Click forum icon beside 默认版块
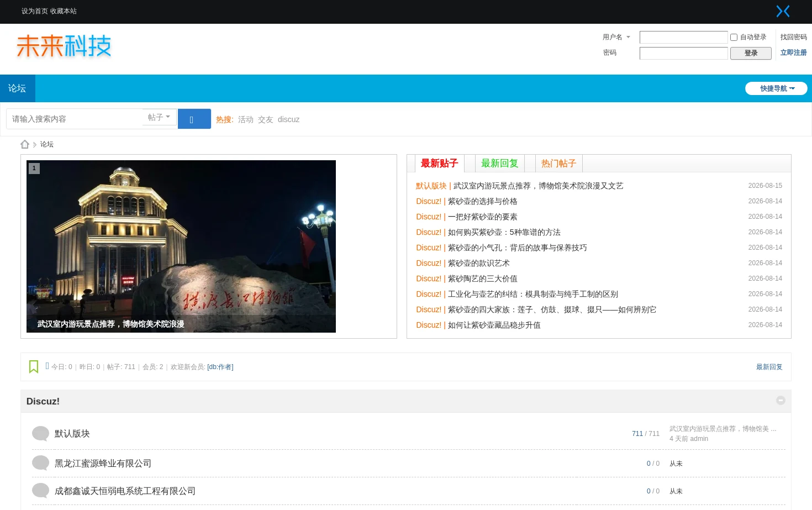 40,433
